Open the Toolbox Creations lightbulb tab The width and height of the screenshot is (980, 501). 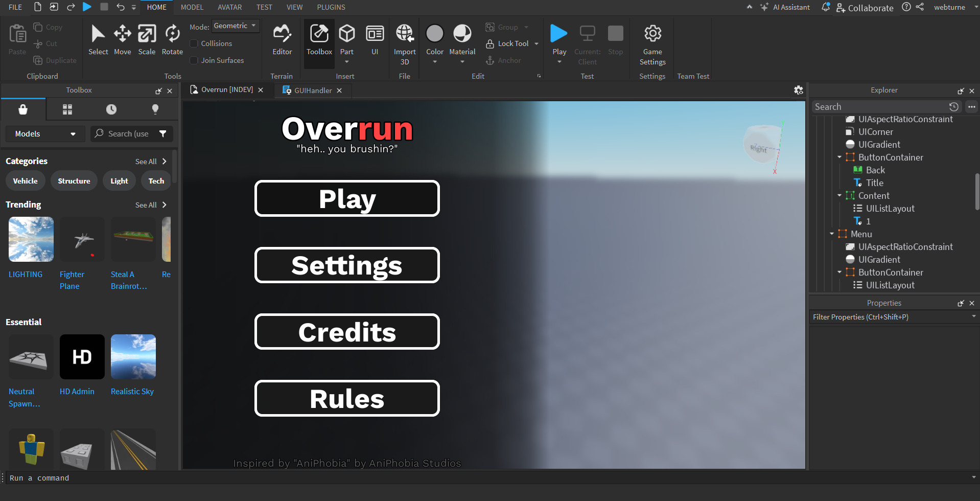tap(155, 109)
